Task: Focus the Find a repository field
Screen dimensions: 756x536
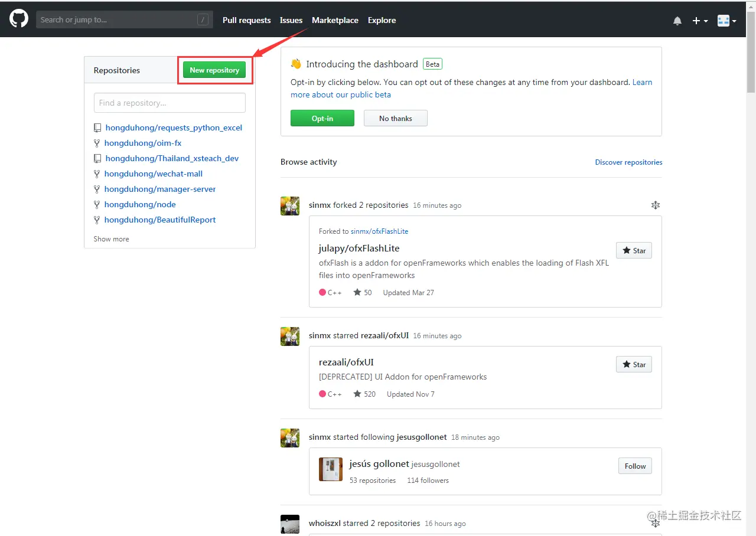Action: tap(170, 103)
